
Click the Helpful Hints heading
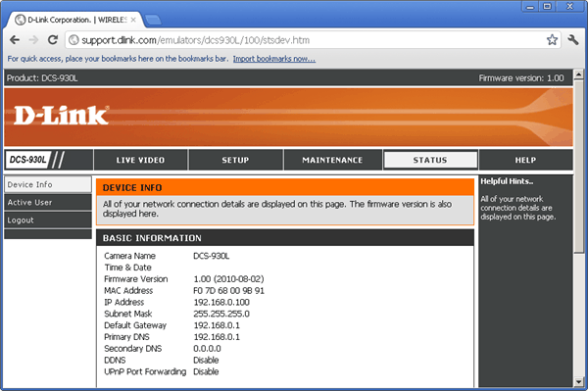click(507, 181)
